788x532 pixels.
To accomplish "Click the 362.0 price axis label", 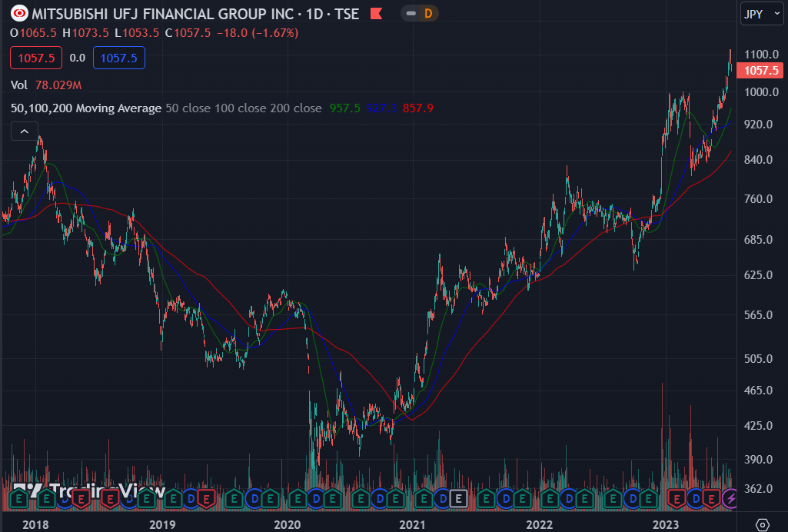I will [758, 488].
